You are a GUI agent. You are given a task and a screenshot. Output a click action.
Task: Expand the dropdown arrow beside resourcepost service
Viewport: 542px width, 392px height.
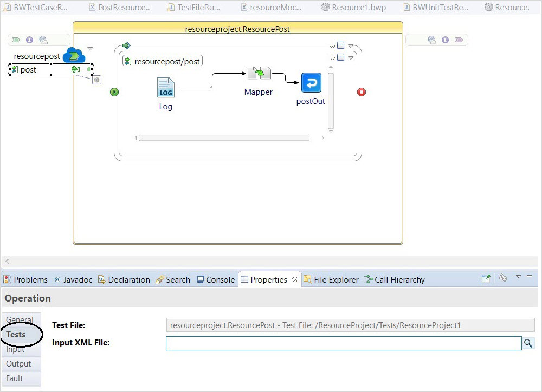tap(90, 49)
